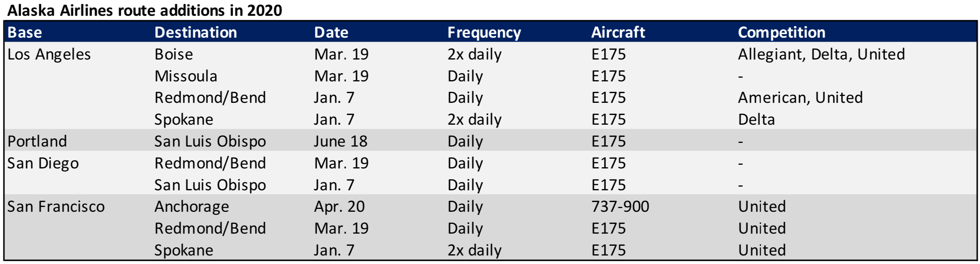Select the June 18 date cell

point(340,141)
